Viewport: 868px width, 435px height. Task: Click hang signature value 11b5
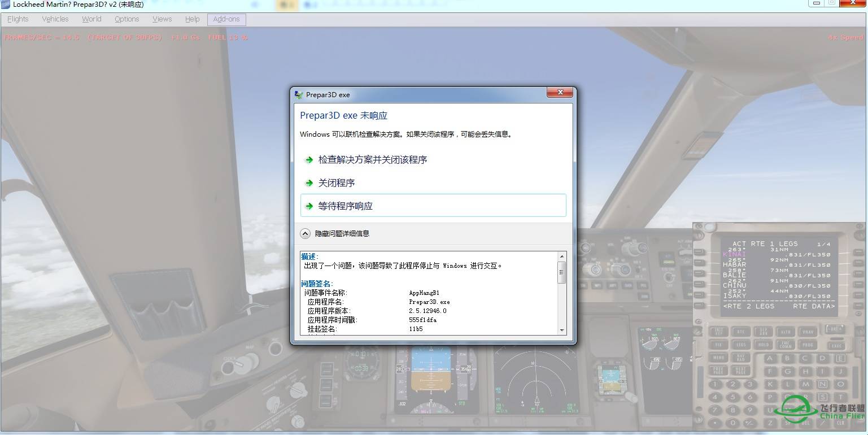(x=416, y=329)
